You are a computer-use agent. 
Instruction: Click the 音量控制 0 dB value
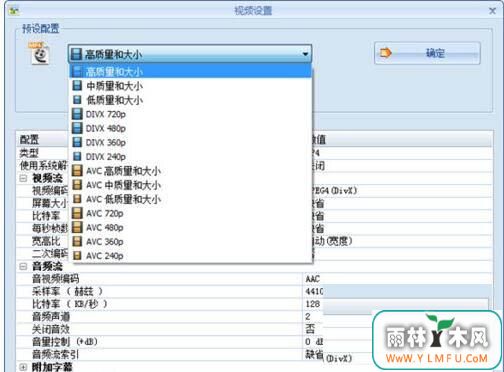click(x=314, y=342)
